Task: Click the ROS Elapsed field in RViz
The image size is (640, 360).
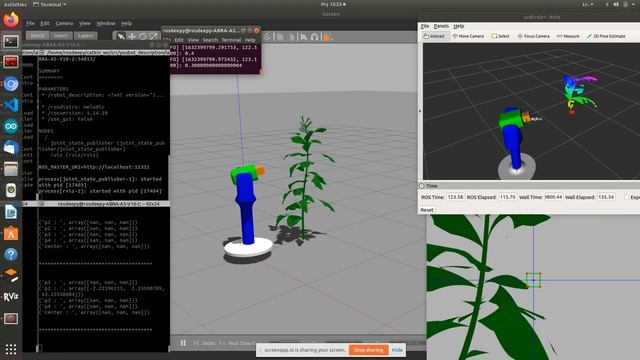Action: [x=507, y=197]
